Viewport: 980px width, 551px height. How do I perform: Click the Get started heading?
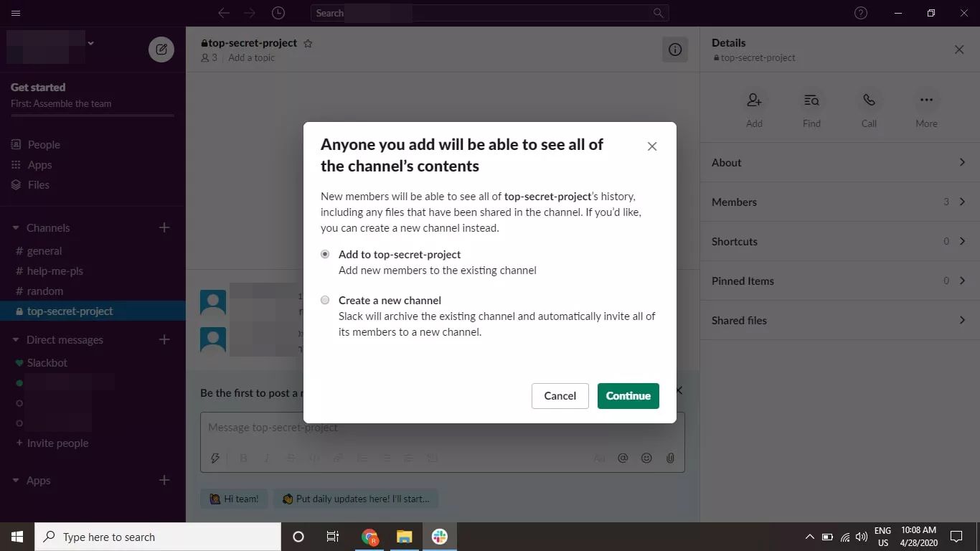38,87
